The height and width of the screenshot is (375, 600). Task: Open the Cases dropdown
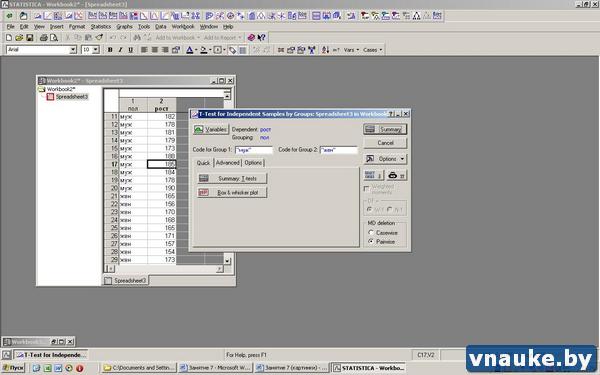point(373,50)
